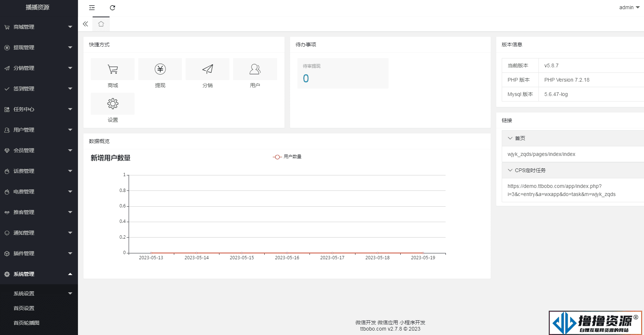644x335 pixels.
Task: Open the 设置 shortcut gear icon
Action: [x=113, y=104]
